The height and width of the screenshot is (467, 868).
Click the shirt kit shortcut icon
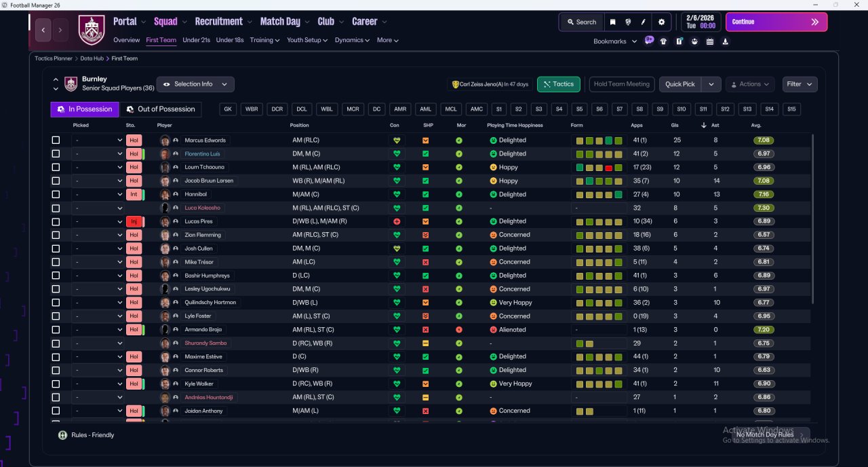click(x=663, y=41)
